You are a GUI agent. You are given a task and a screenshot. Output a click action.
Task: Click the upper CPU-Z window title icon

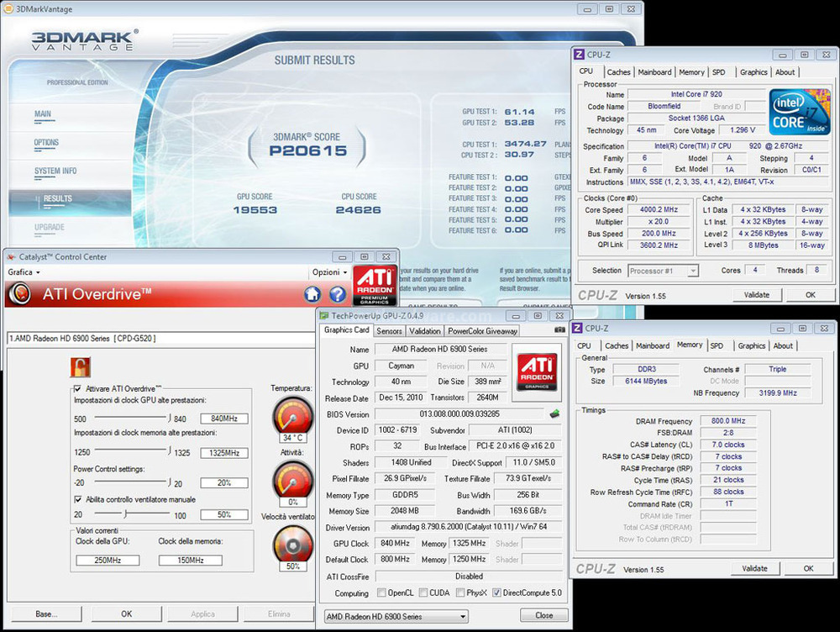579,54
